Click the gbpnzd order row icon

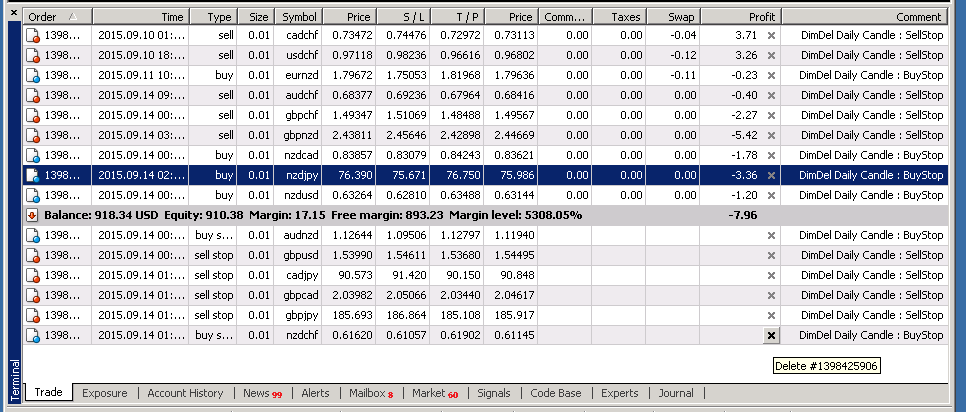pyautogui.click(x=33, y=135)
